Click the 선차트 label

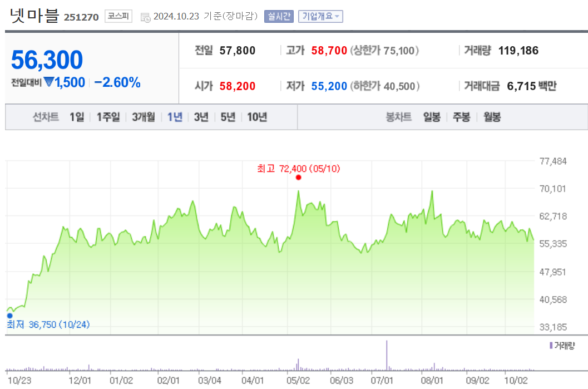pyautogui.click(x=46, y=117)
